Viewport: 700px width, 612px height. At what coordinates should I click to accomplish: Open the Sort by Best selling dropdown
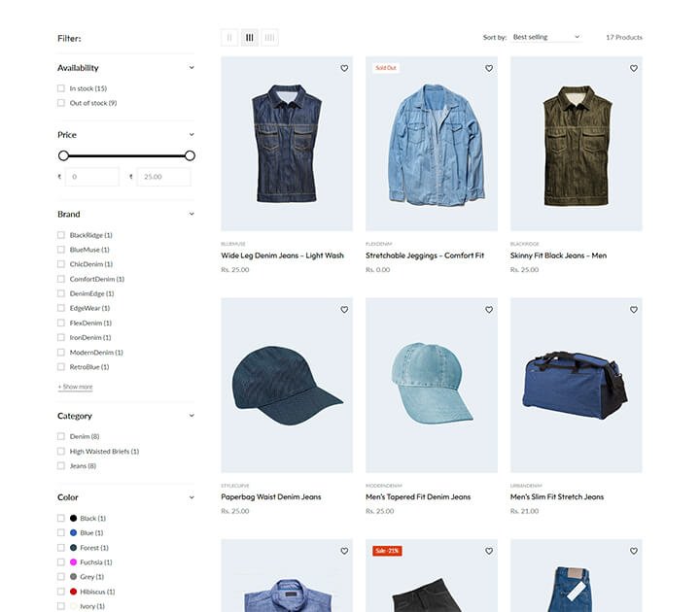[546, 37]
